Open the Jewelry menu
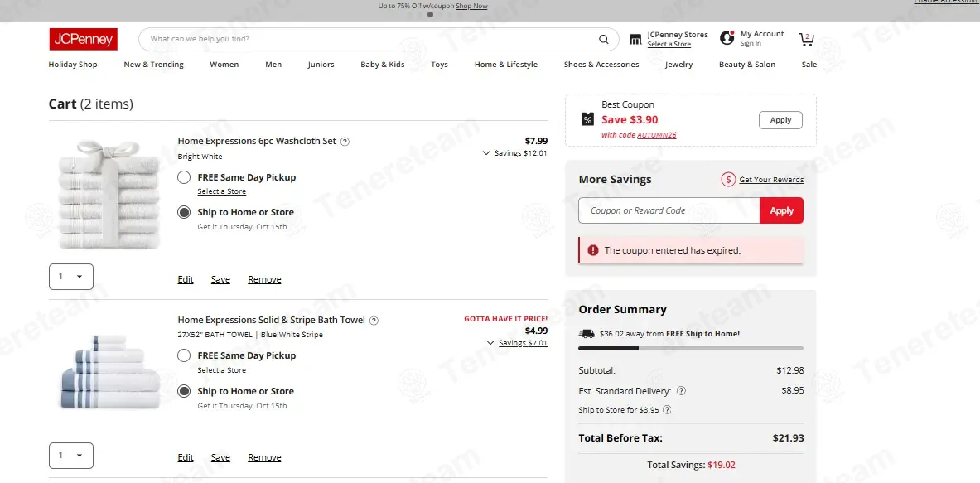 (x=678, y=65)
